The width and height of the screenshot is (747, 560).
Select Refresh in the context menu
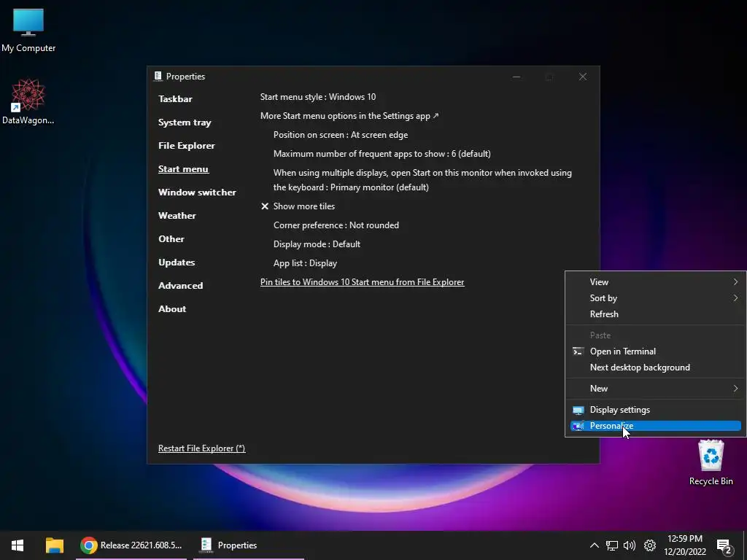tap(656, 314)
